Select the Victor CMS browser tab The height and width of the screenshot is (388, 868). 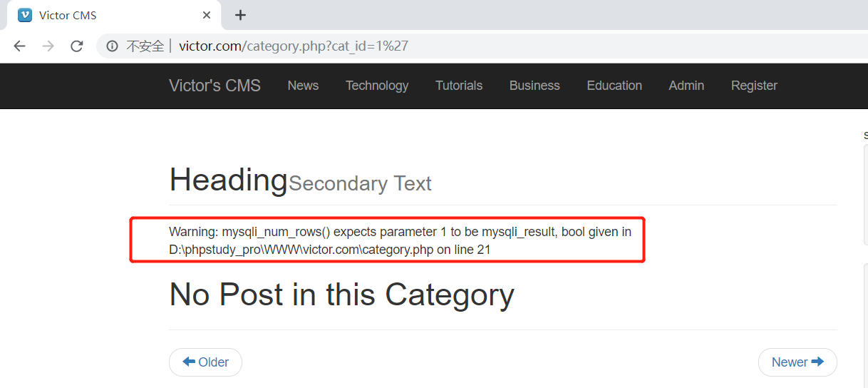click(114, 15)
